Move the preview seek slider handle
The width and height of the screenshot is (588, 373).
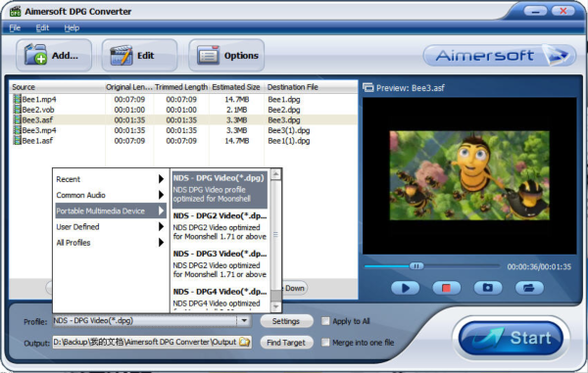tap(416, 266)
